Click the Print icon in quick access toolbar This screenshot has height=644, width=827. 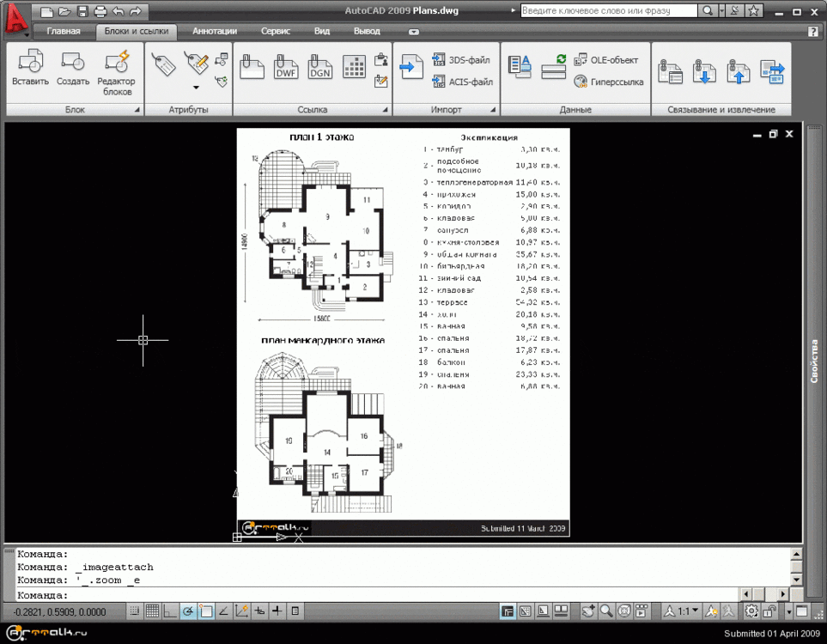click(100, 11)
